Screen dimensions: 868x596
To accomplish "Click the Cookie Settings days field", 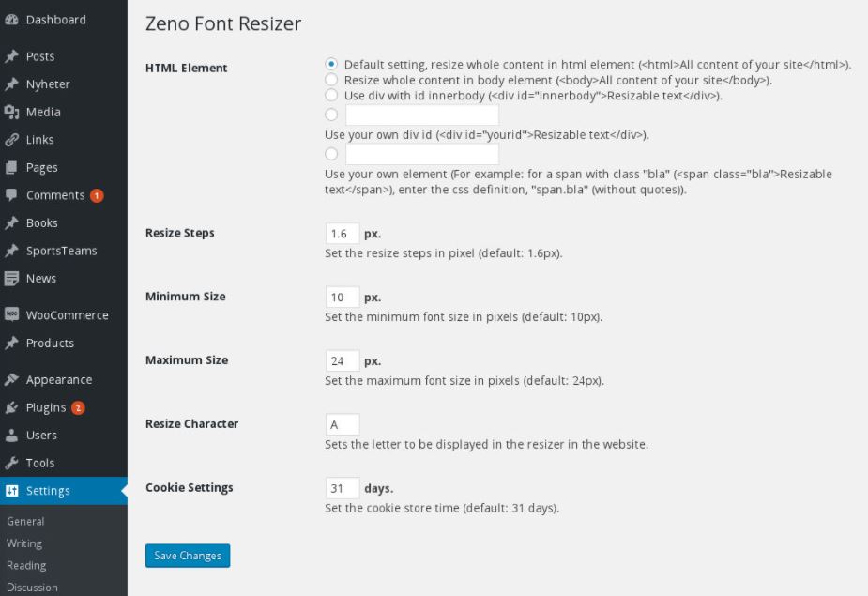I will pos(342,488).
